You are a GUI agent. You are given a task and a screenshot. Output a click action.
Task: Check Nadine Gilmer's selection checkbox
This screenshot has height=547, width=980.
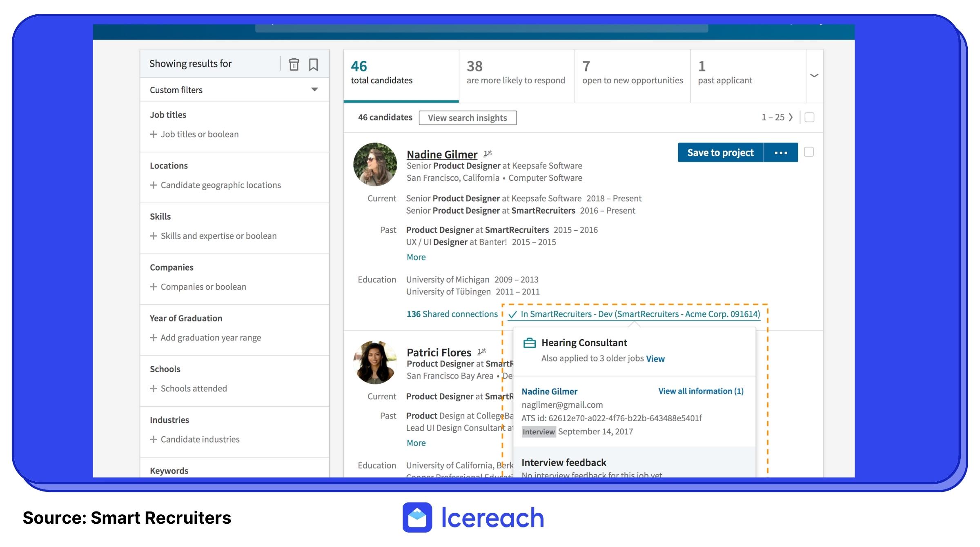click(x=808, y=152)
